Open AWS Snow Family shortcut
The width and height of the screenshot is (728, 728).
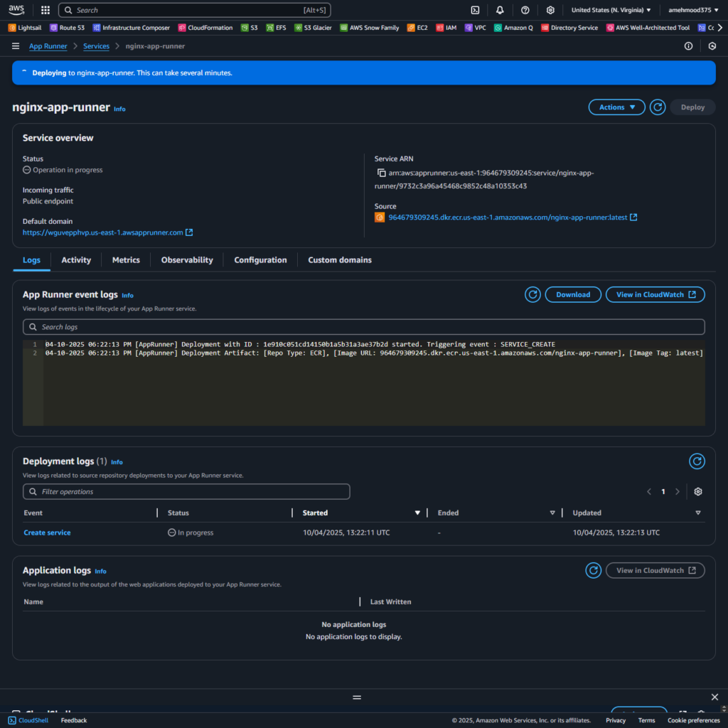tap(370, 28)
